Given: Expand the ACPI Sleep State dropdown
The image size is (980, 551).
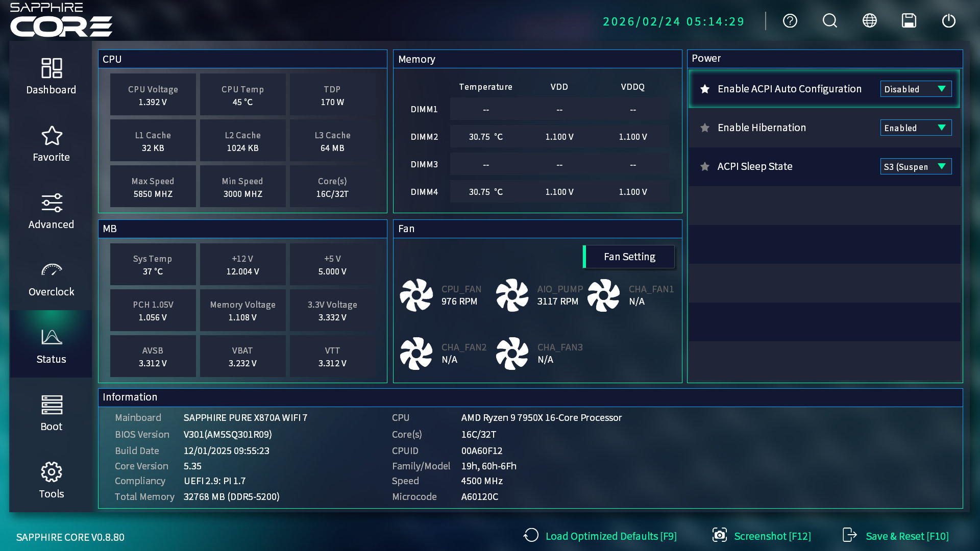Looking at the screenshot, I should click(x=916, y=166).
